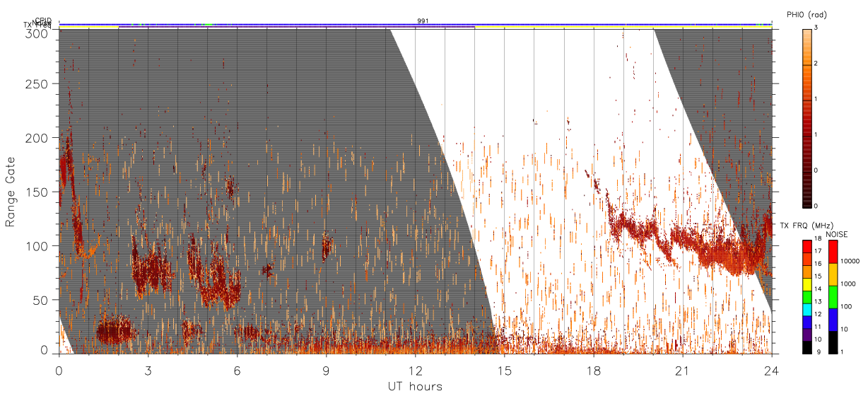Click the red swatch in NOISE legend

[x=833, y=252]
